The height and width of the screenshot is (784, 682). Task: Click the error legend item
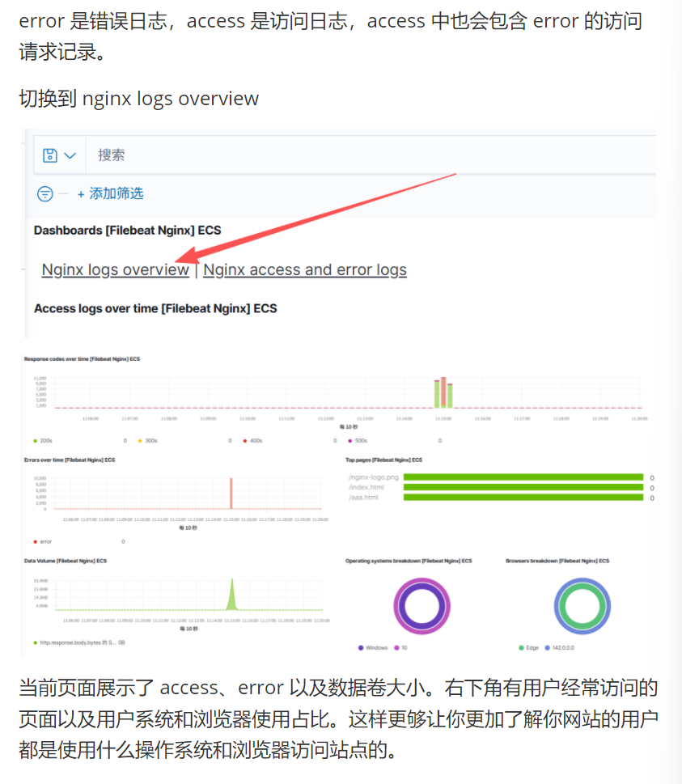(42, 541)
